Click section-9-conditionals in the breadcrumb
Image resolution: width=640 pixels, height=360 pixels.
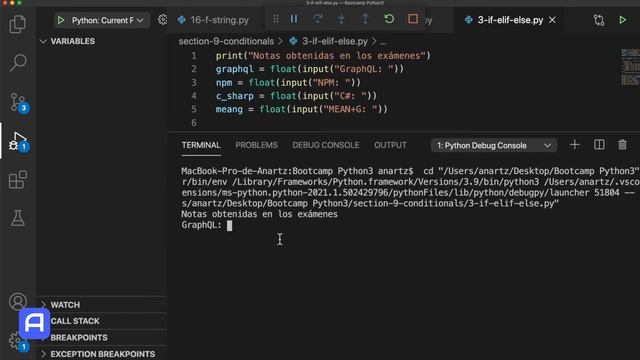pos(226,41)
